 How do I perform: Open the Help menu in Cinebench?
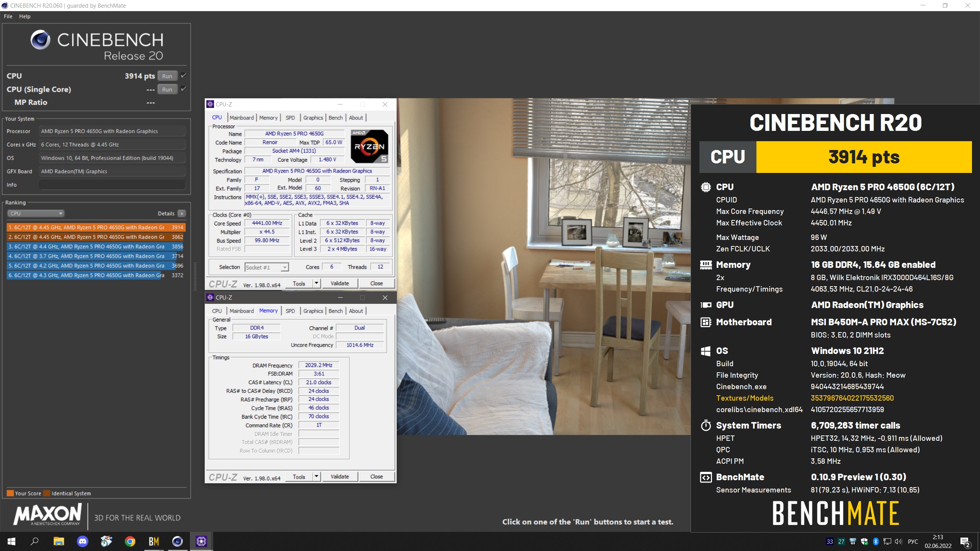pyautogui.click(x=25, y=16)
